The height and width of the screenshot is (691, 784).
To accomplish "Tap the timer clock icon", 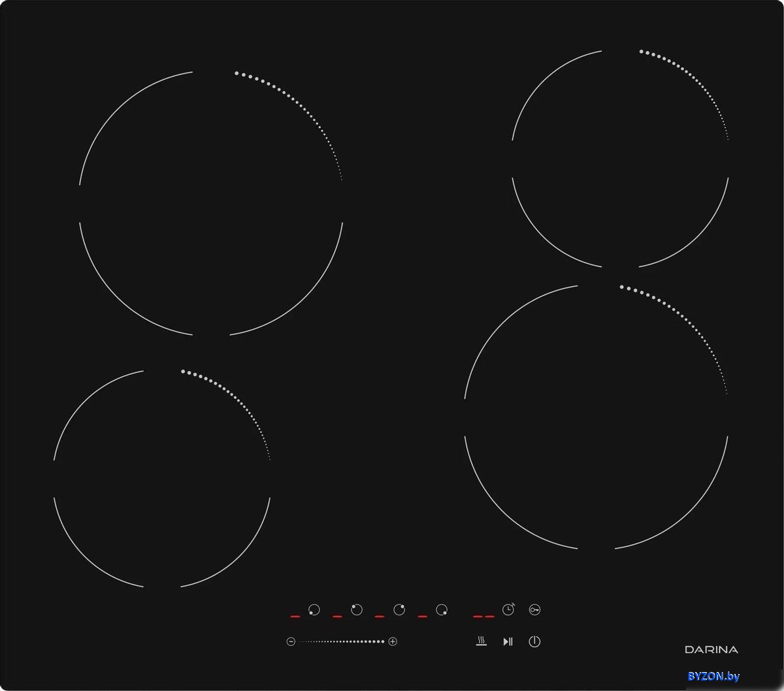I will (x=509, y=609).
